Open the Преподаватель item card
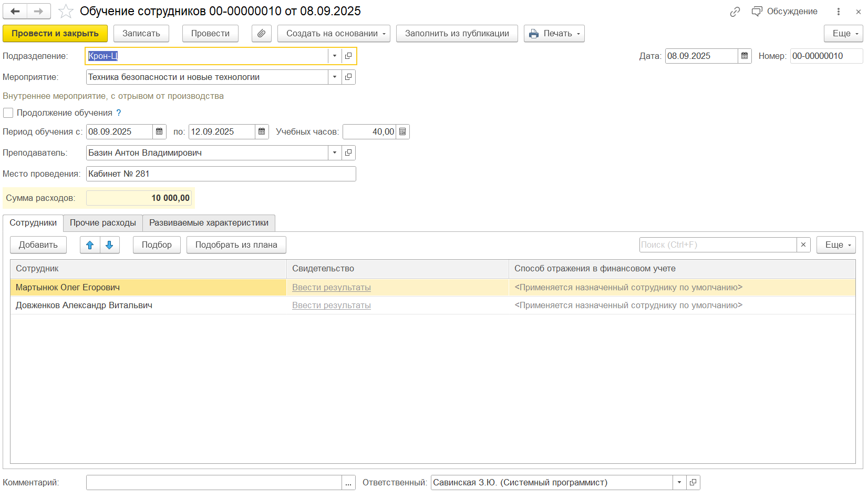Image resolution: width=868 pixels, height=498 pixels. point(348,153)
